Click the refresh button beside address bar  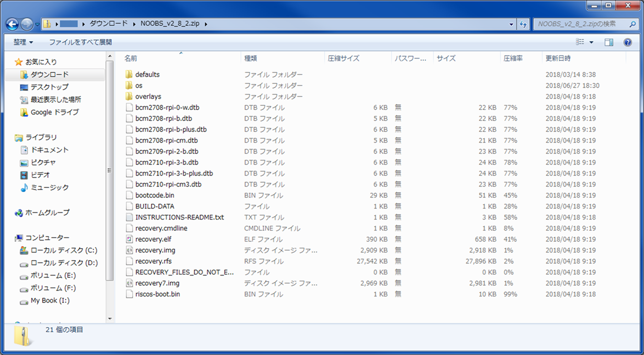pyautogui.click(x=523, y=24)
